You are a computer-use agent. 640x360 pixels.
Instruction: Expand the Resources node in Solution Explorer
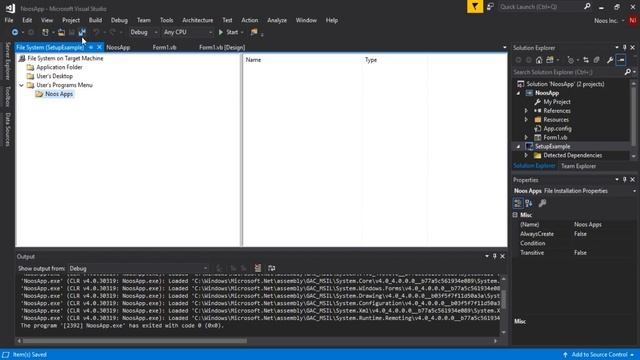(526, 120)
